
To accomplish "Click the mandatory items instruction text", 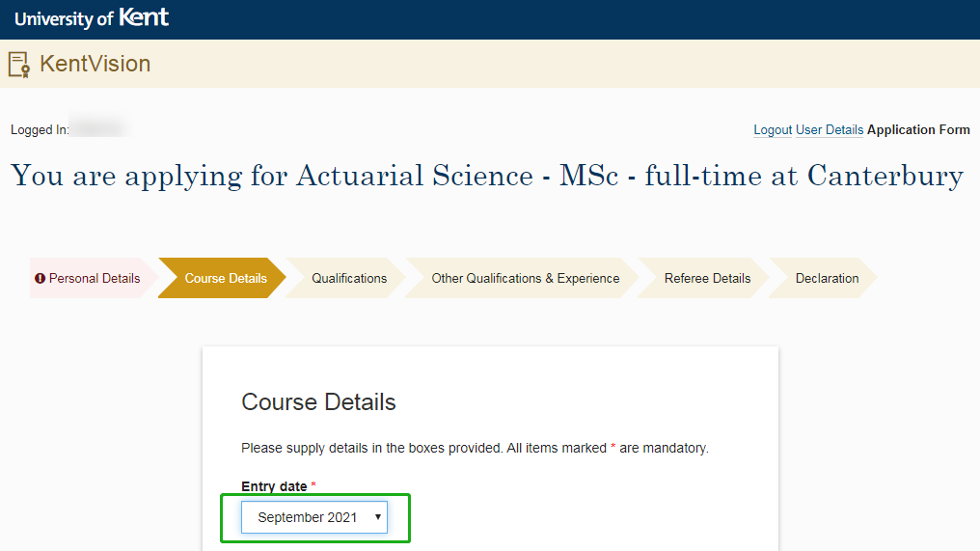I will pyautogui.click(x=475, y=449).
